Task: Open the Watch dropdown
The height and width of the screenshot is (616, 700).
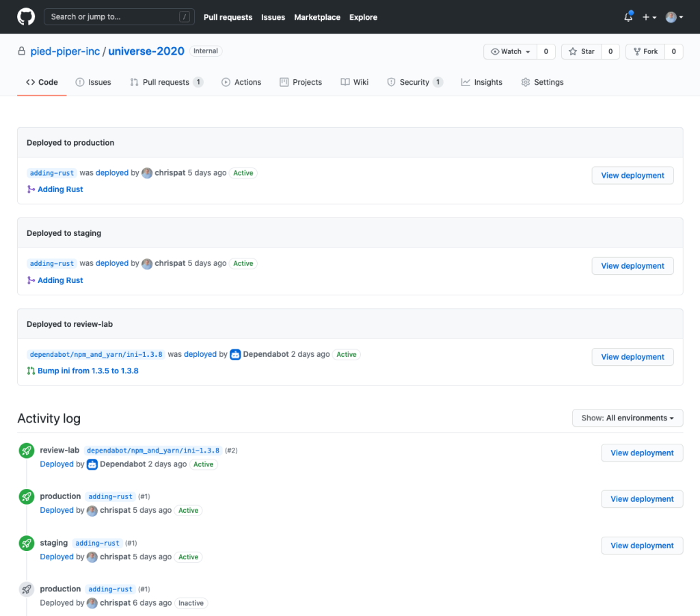Action: 510,51
